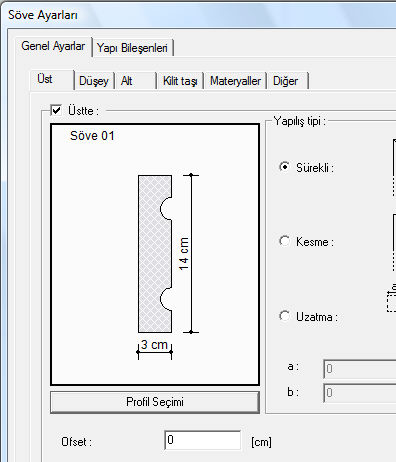Choose the Uzatma radio option

pos(284,316)
